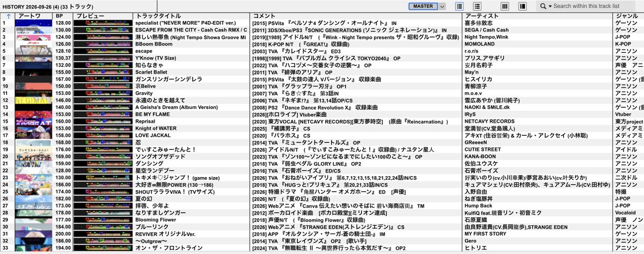Screen dimensions: 644x254
Task: Sort by ジャンル column header
Action: pyautogui.click(x=629, y=17)
